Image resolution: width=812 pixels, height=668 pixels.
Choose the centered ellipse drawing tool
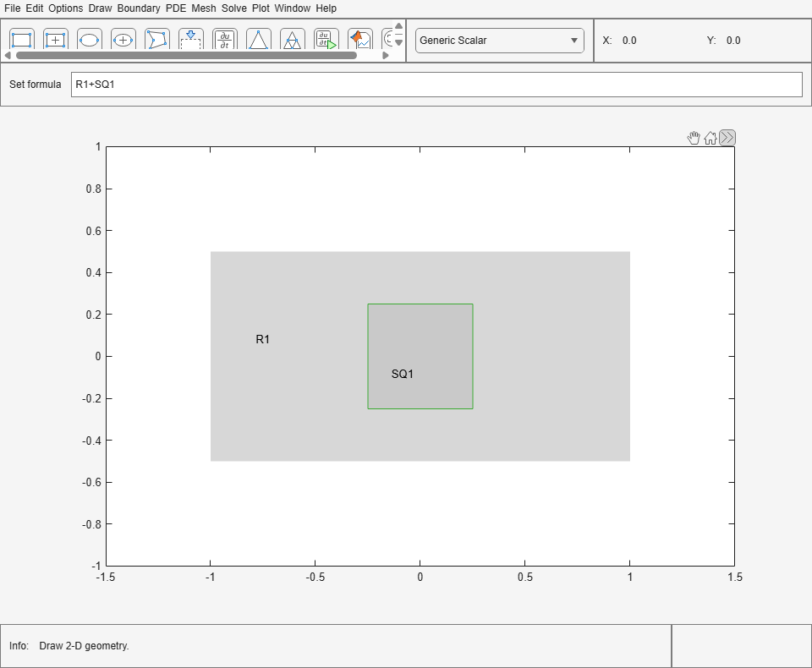tap(123, 39)
